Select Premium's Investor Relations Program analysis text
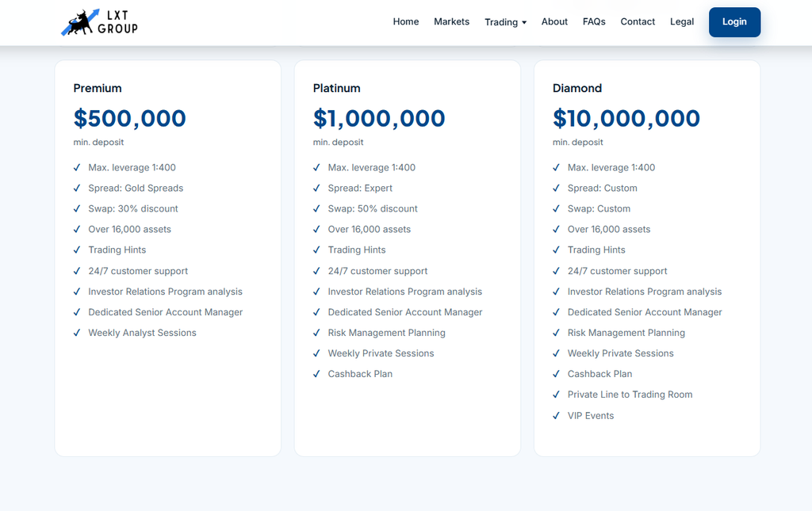This screenshot has width=812, height=511. click(x=165, y=292)
